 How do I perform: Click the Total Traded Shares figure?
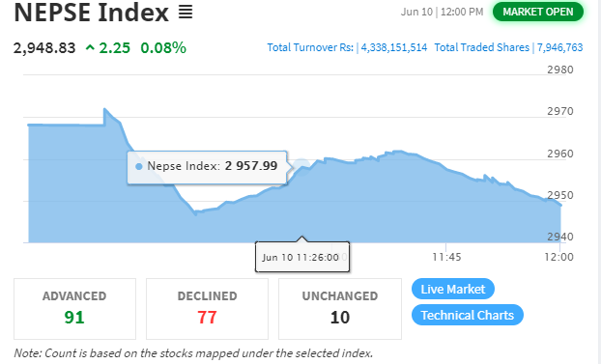pyautogui.click(x=559, y=47)
